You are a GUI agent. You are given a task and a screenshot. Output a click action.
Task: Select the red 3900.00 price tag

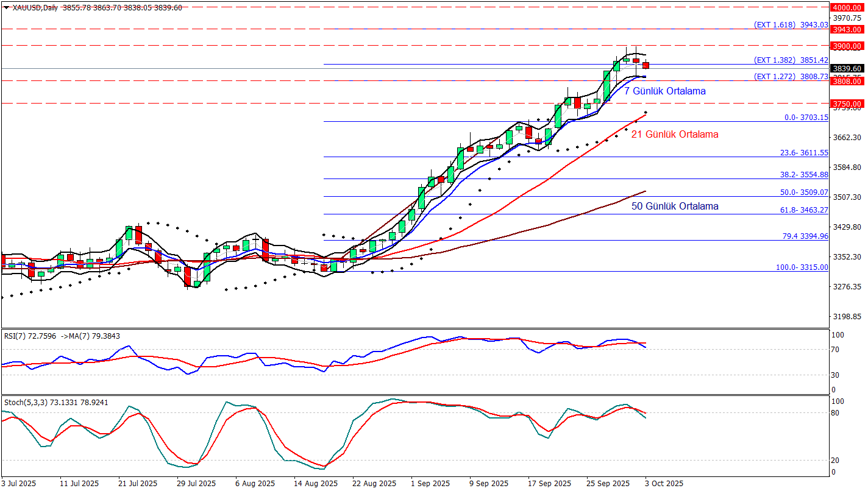(x=847, y=46)
